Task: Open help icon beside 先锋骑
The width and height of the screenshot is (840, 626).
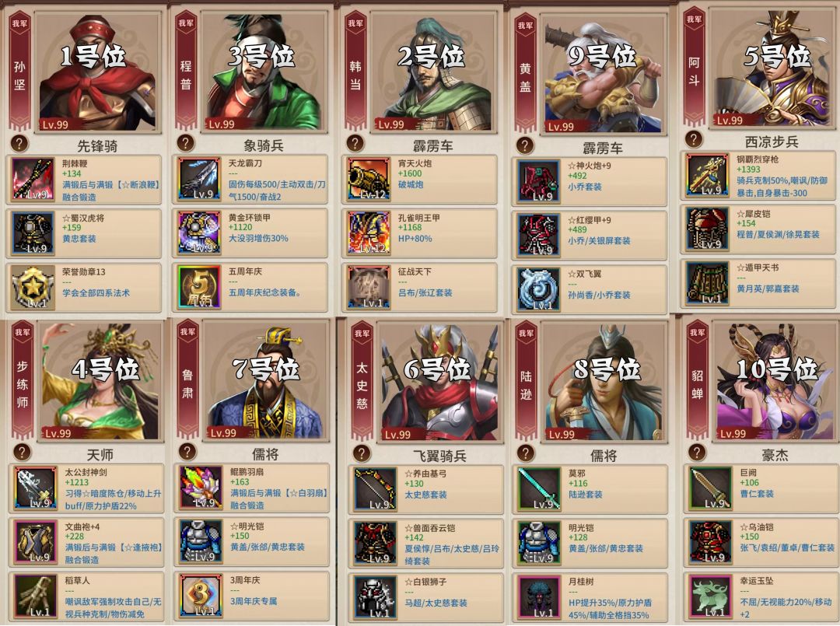Action: coord(19,144)
